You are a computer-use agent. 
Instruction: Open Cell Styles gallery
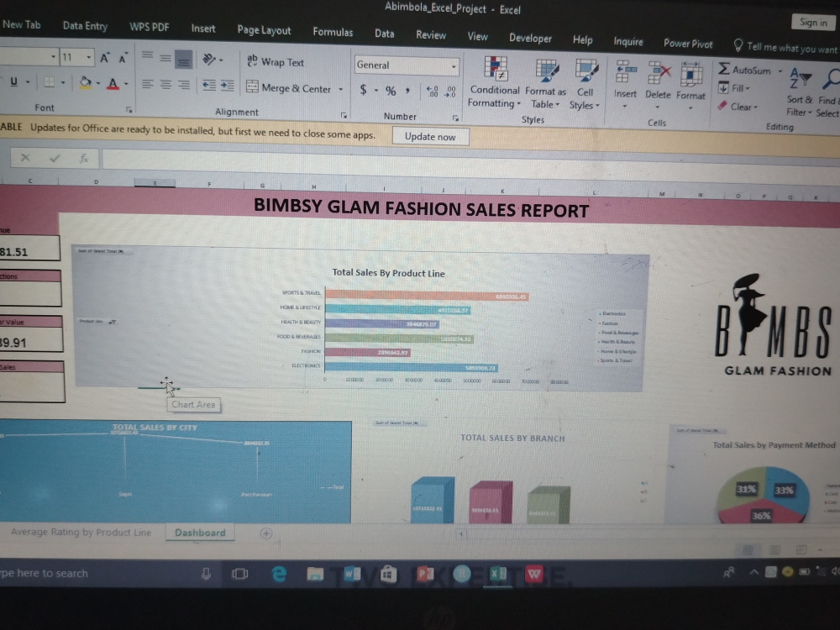(x=585, y=85)
